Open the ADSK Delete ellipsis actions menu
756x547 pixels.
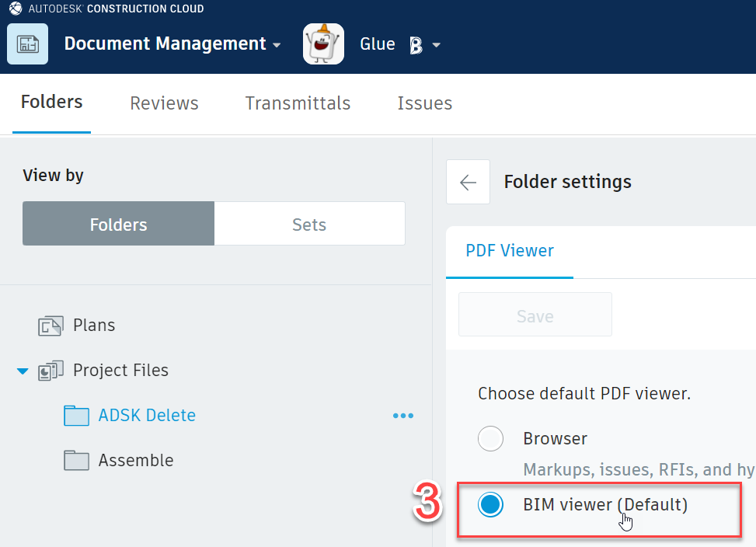pyautogui.click(x=403, y=416)
